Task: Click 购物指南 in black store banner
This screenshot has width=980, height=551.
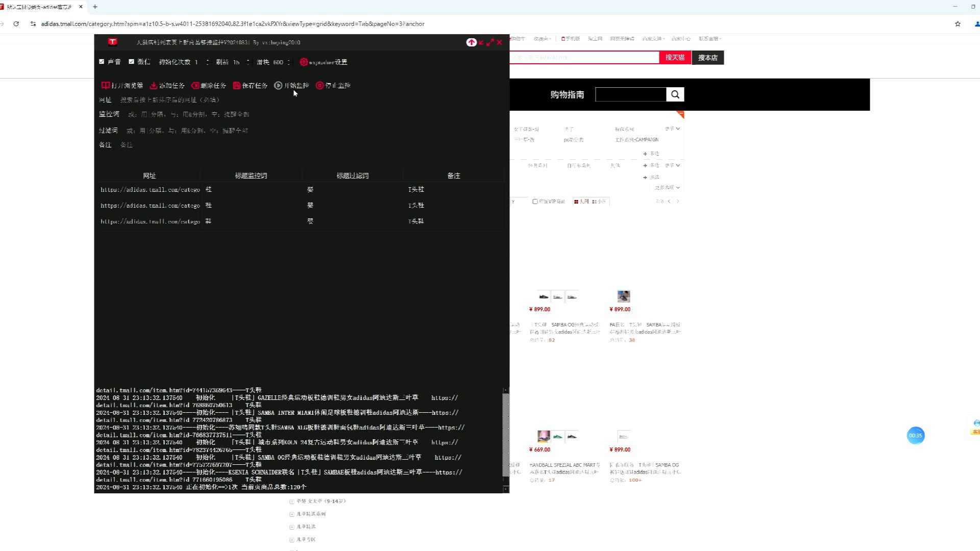Action: click(x=567, y=94)
